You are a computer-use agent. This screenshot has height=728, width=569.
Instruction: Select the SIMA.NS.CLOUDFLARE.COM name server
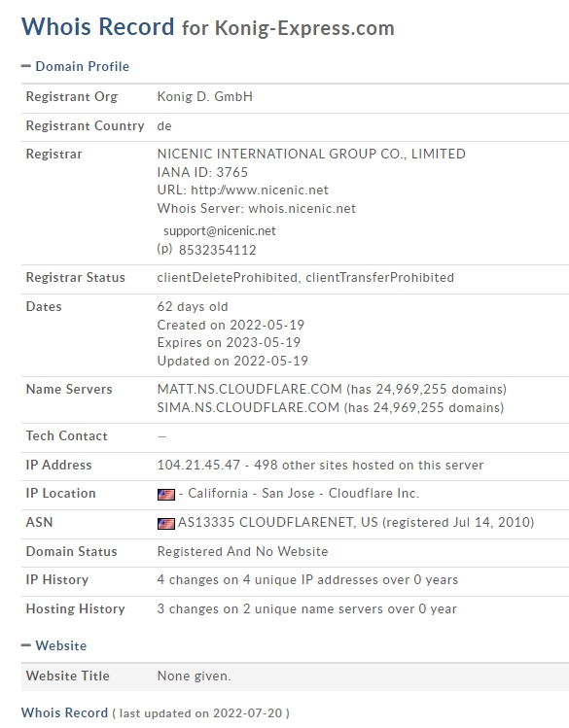248,407
